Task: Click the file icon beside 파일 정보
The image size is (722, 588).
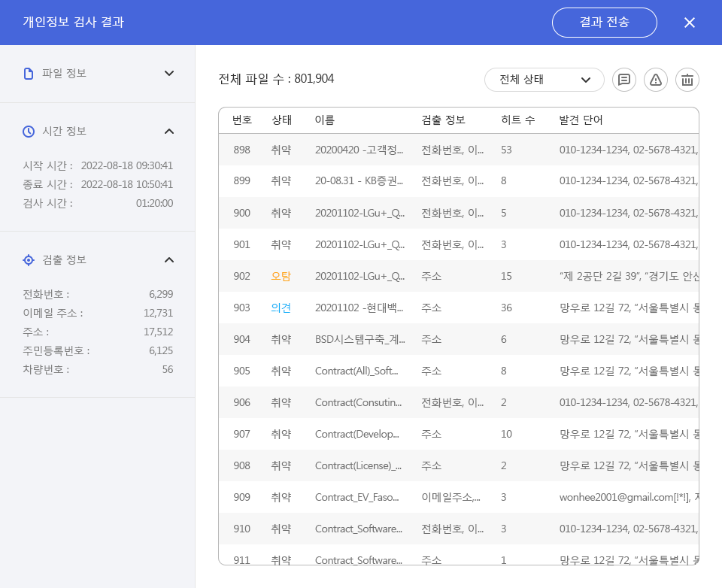Action: [x=29, y=74]
